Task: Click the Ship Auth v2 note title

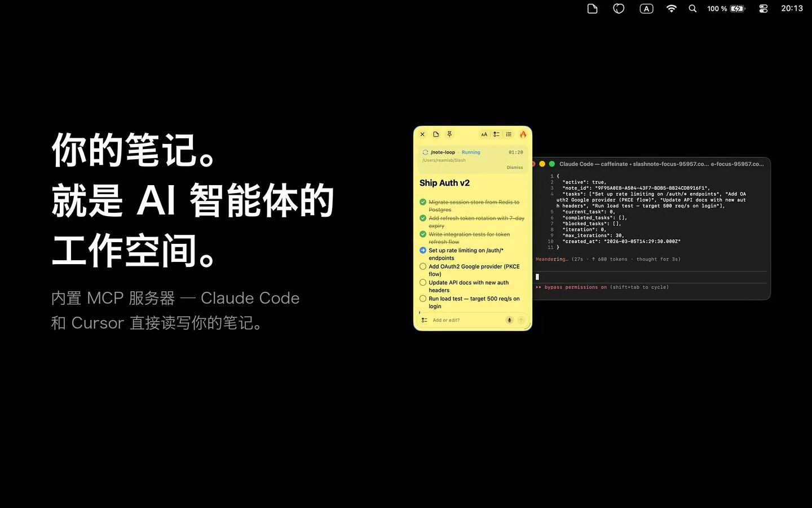Action: coord(444,183)
